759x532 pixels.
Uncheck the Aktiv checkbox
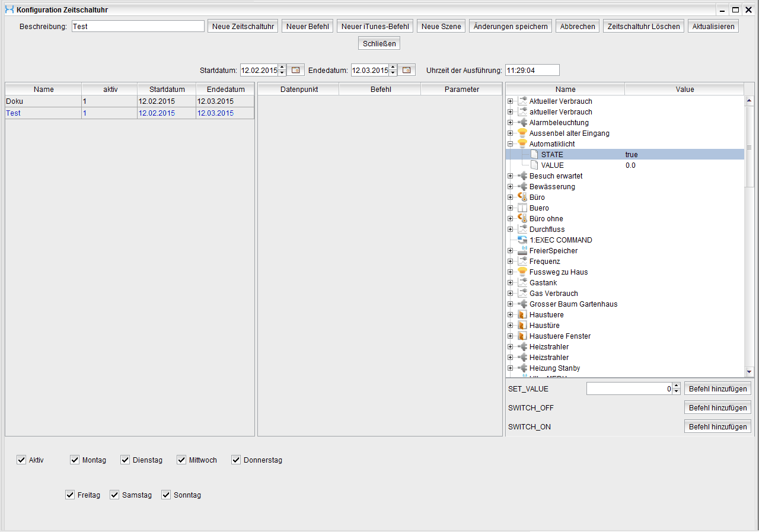point(22,460)
